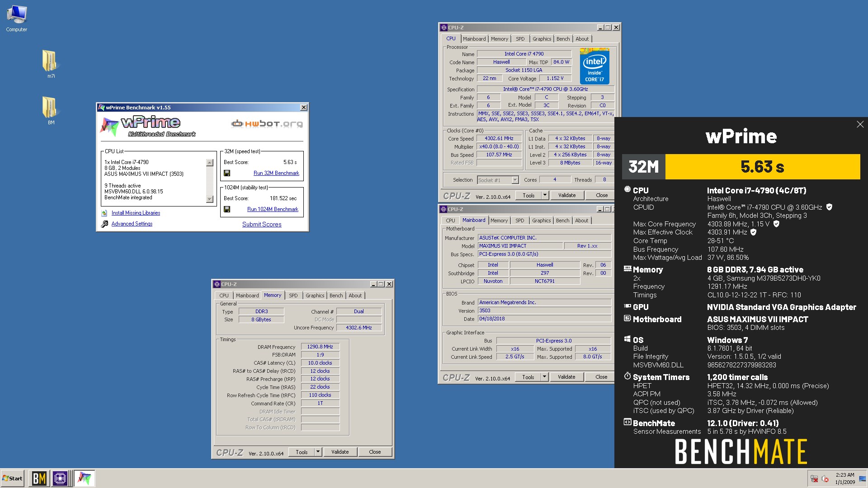Open wPrime from the taskbar

coord(84,478)
